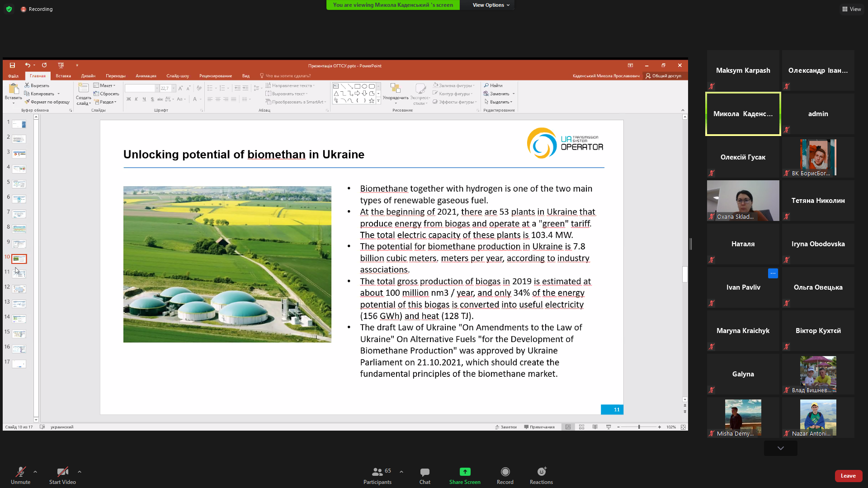Expand audio options arrow next to Unmute
The height and width of the screenshot is (488, 868).
(x=35, y=472)
